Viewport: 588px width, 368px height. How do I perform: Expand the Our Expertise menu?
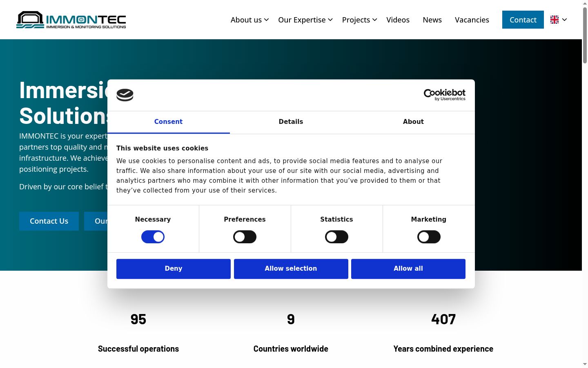305,20
